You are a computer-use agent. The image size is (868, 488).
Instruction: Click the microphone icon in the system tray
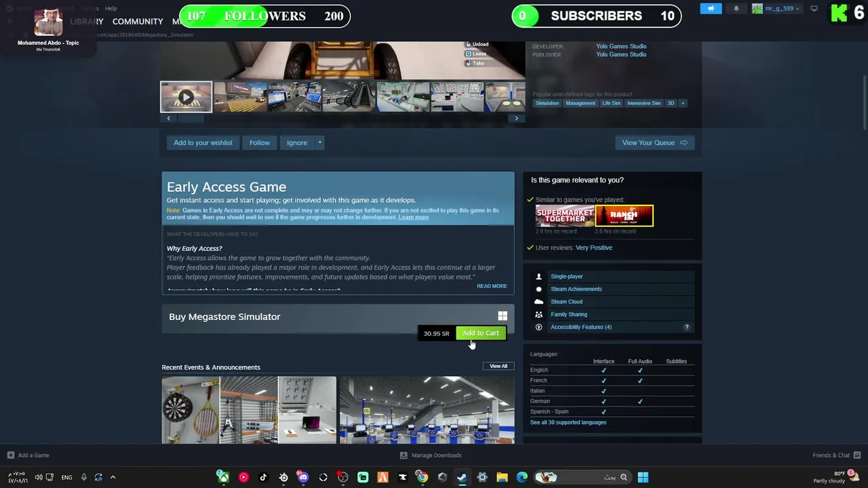83,477
